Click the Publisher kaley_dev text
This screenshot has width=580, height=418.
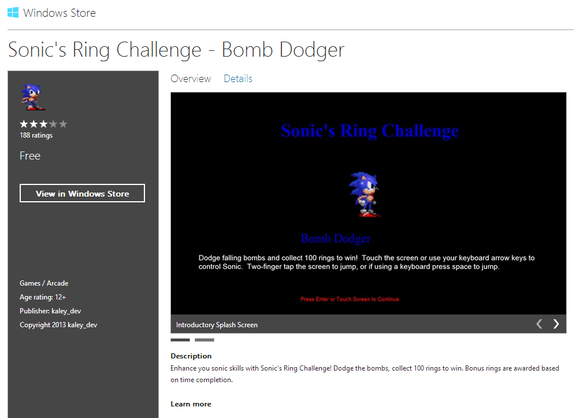pos(50,311)
